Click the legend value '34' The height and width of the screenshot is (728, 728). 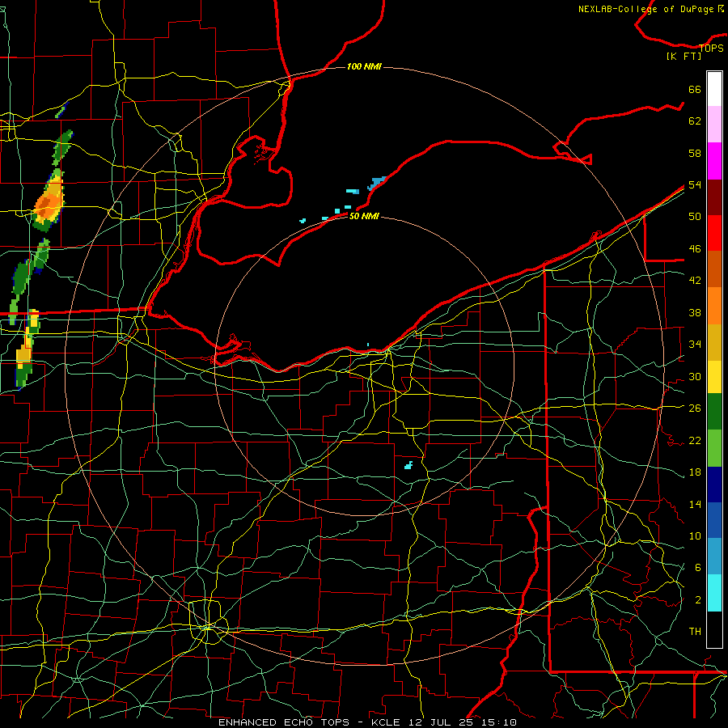(695, 345)
